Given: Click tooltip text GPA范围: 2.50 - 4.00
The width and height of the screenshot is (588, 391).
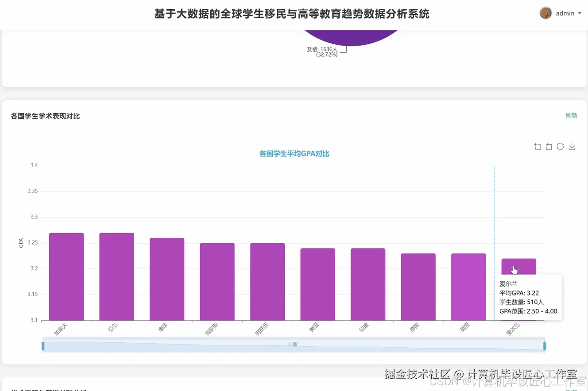Looking at the screenshot, I should [528, 311].
